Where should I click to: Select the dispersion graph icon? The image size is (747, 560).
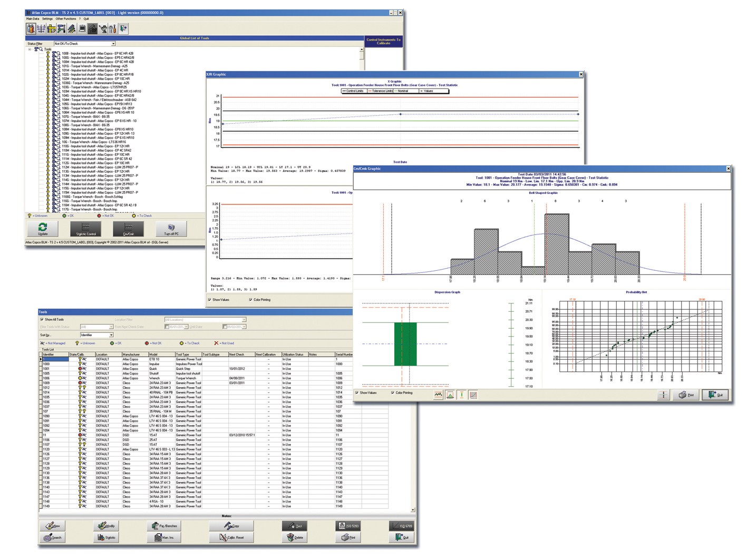click(x=461, y=394)
